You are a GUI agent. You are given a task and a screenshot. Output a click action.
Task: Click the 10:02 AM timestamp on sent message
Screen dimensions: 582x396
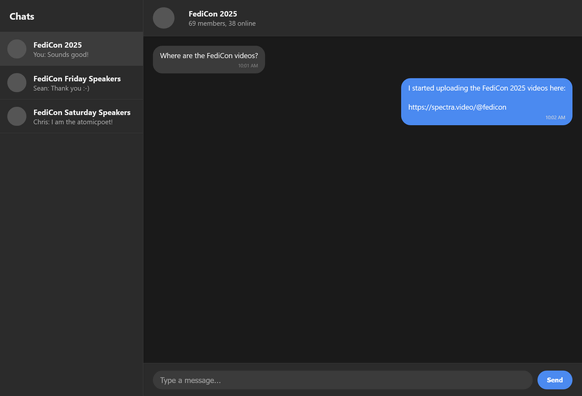[555, 117]
